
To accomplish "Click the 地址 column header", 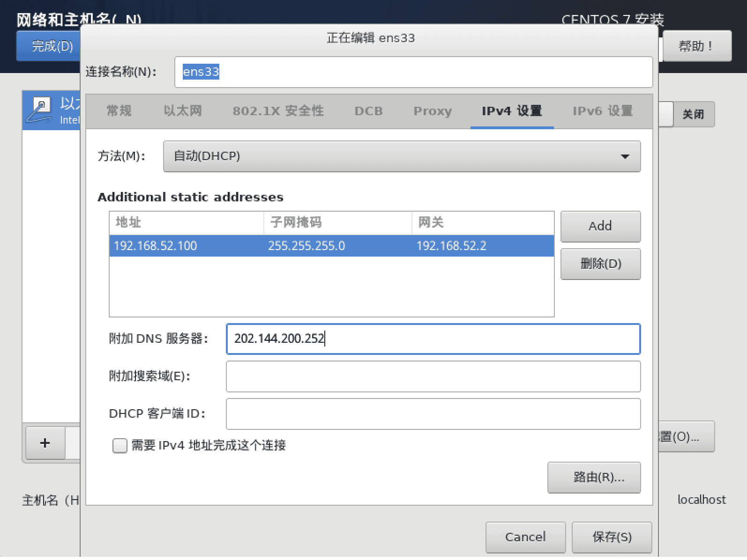I will point(187,223).
